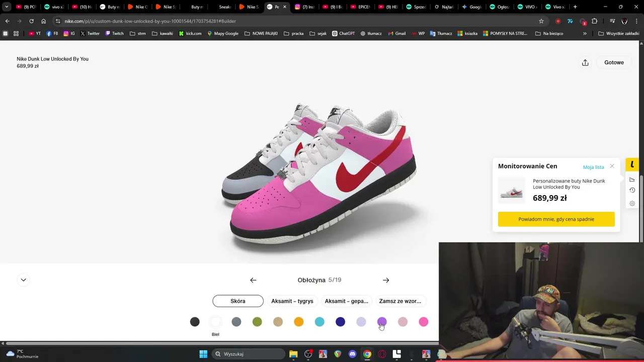Open Opera browser from taskbar
This screenshot has width=644, height=362.
click(382, 354)
